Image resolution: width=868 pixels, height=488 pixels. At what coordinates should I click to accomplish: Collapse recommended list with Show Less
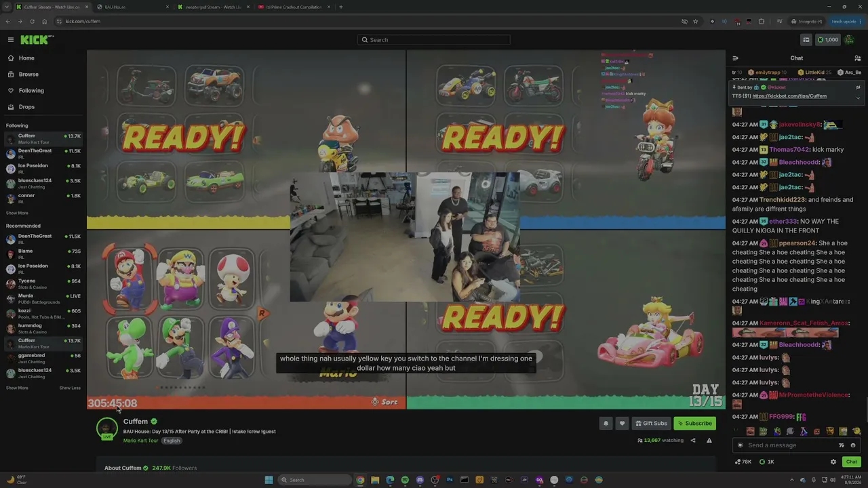coord(70,388)
